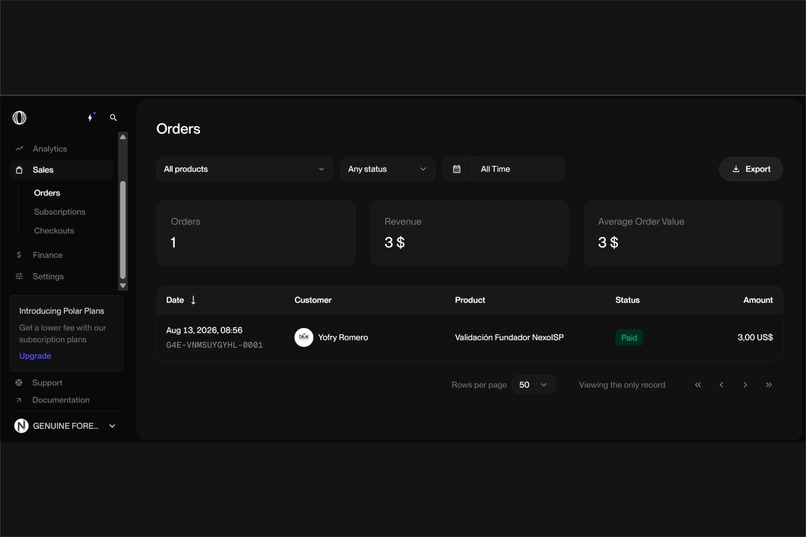Click product Validación Fundador NexoISP
This screenshot has height=537, width=806.
509,338
